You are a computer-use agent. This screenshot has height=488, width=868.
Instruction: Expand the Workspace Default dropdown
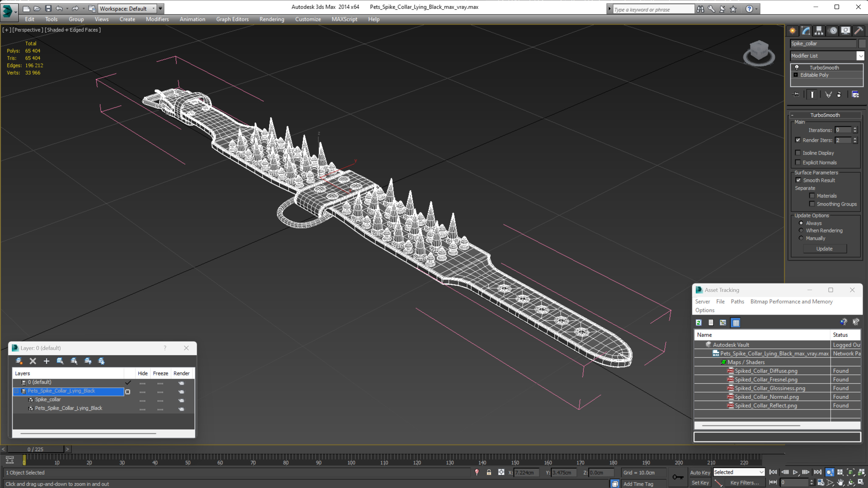tap(153, 9)
